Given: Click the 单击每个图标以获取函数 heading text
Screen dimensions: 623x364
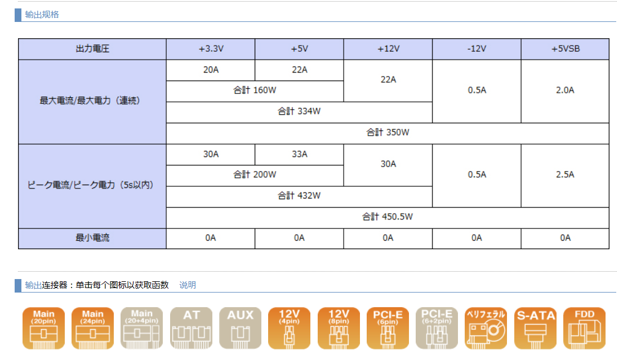Looking at the screenshot, I should tap(122, 285).
